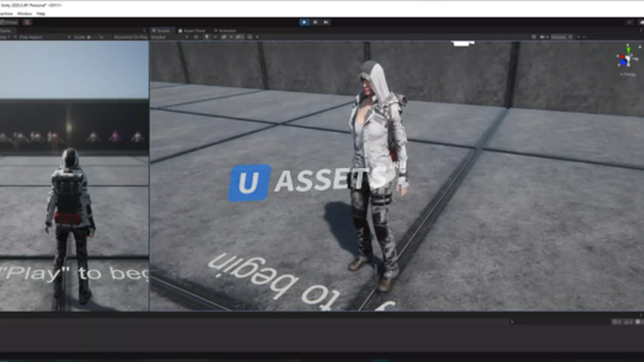The height and width of the screenshot is (362, 644).
Task: Click the Pause button in Unity toolbar
Action: pyautogui.click(x=315, y=22)
